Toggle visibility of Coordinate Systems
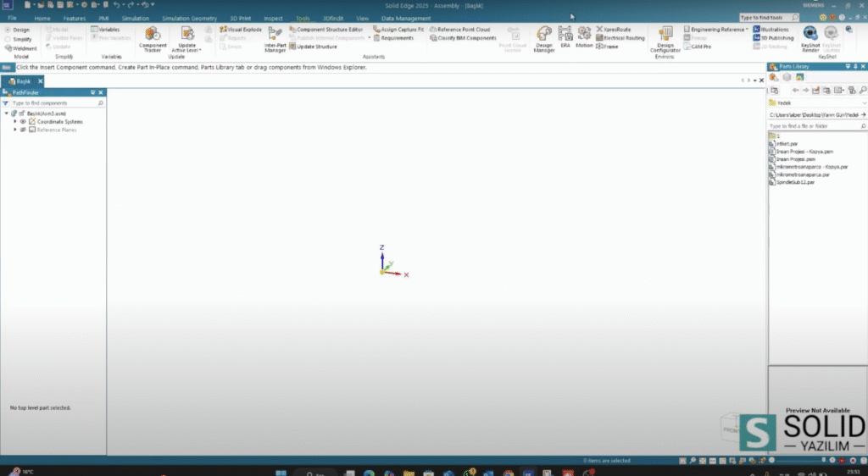The height and width of the screenshot is (476, 868). (x=23, y=122)
